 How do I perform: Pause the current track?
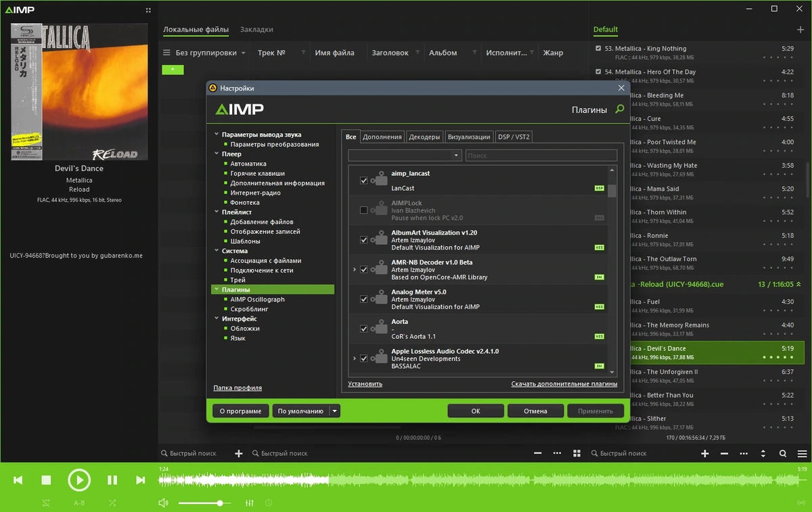[x=112, y=480]
